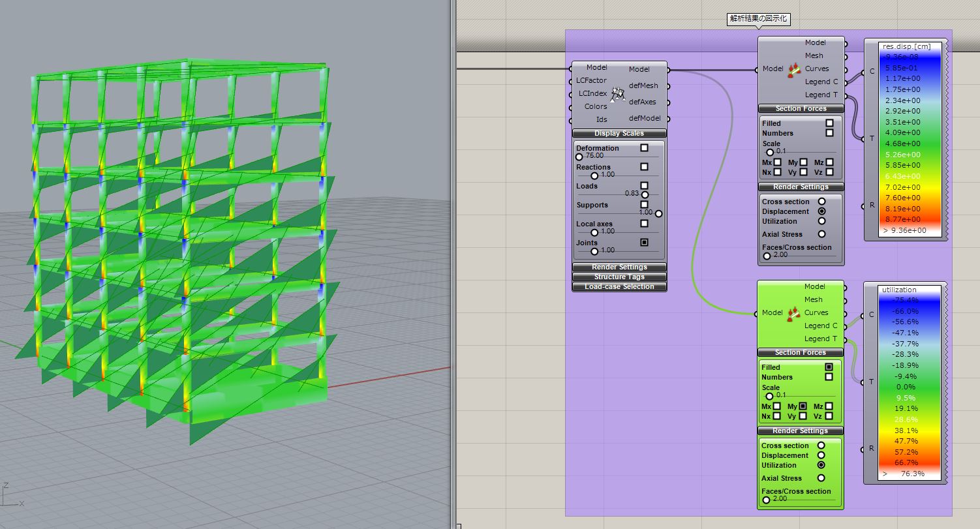Click the Supports scale slider handle
This screenshot has height=529, width=980.
(658, 213)
